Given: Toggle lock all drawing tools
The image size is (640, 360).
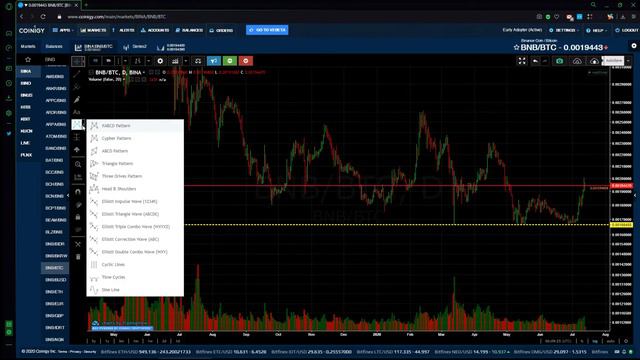Looking at the screenshot, I should [78, 218].
